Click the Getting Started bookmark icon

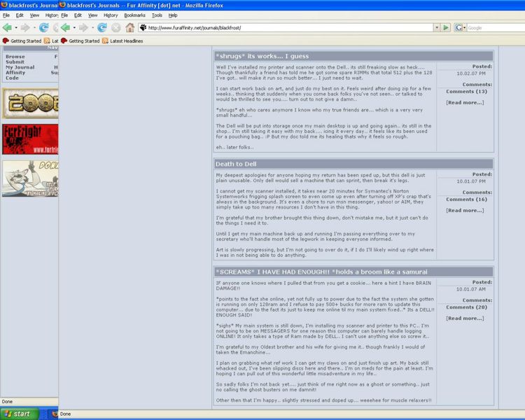pyautogui.click(x=64, y=41)
